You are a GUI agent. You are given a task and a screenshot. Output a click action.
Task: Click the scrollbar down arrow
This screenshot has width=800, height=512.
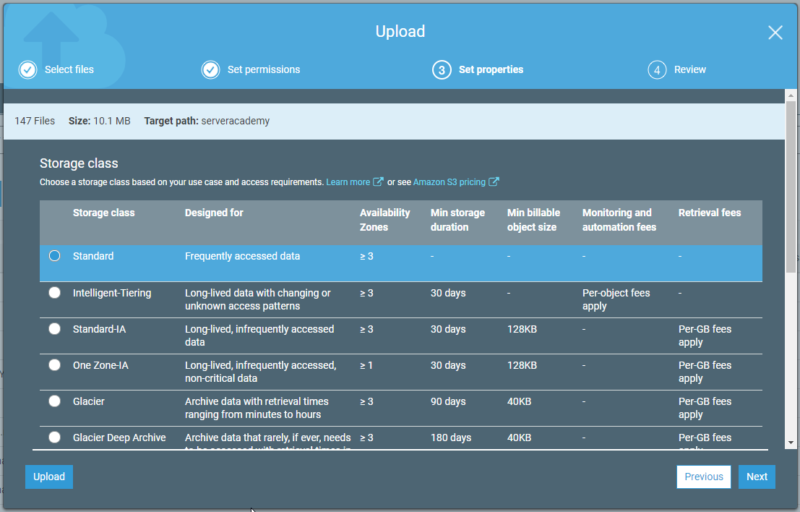[791, 441]
